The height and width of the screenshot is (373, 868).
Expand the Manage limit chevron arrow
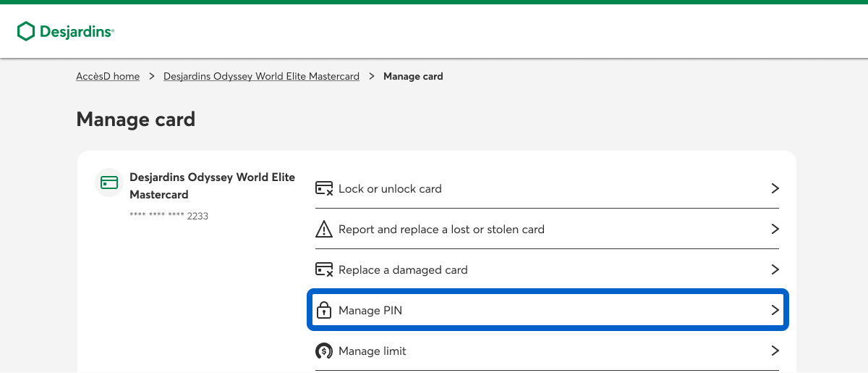coord(775,351)
